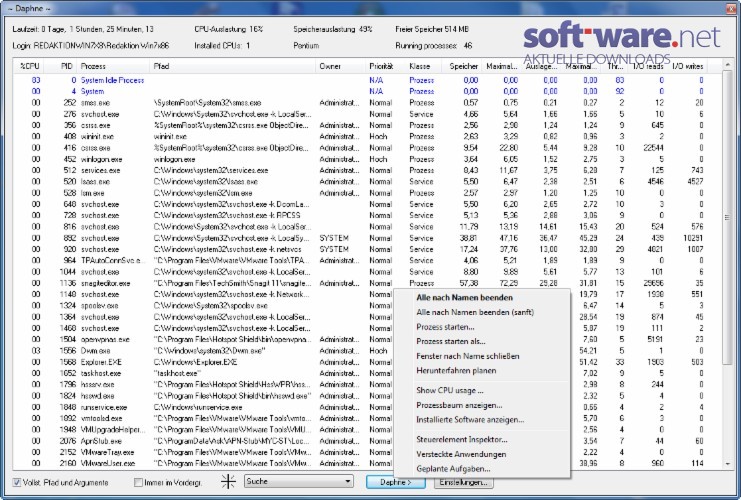Select the 'winlogon.exe' process name
Screen dimensions: 741x500
pyautogui.click(x=101, y=159)
